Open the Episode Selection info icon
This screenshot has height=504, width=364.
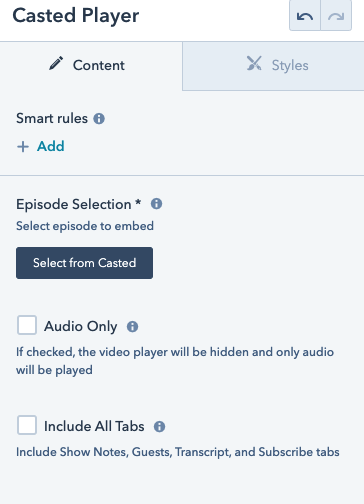point(156,204)
